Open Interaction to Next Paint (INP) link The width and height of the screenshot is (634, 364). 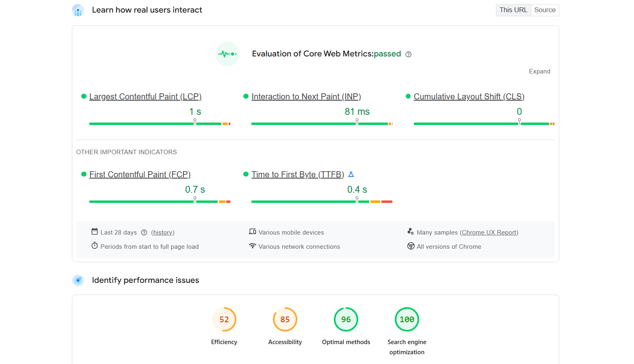[x=306, y=97]
